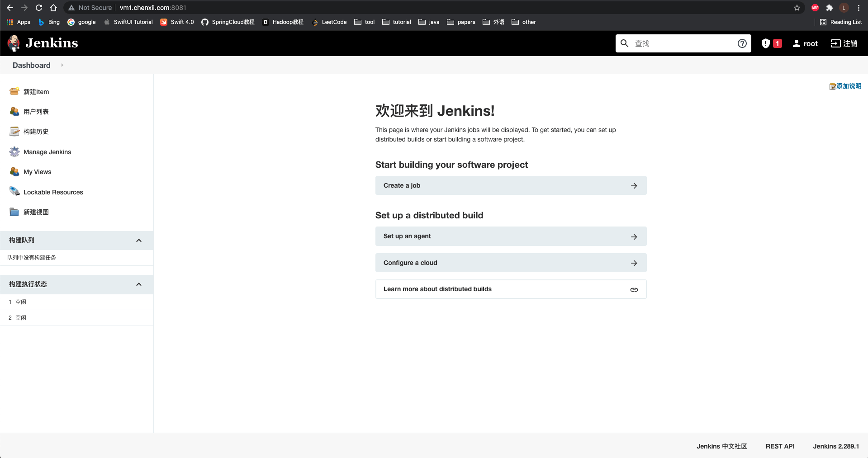Open the security shield warning icon

(765, 43)
